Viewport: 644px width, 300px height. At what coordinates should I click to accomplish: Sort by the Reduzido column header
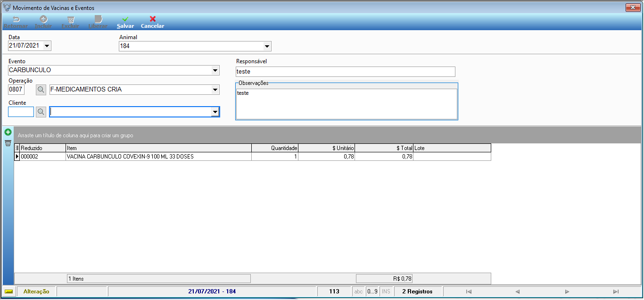(42, 148)
